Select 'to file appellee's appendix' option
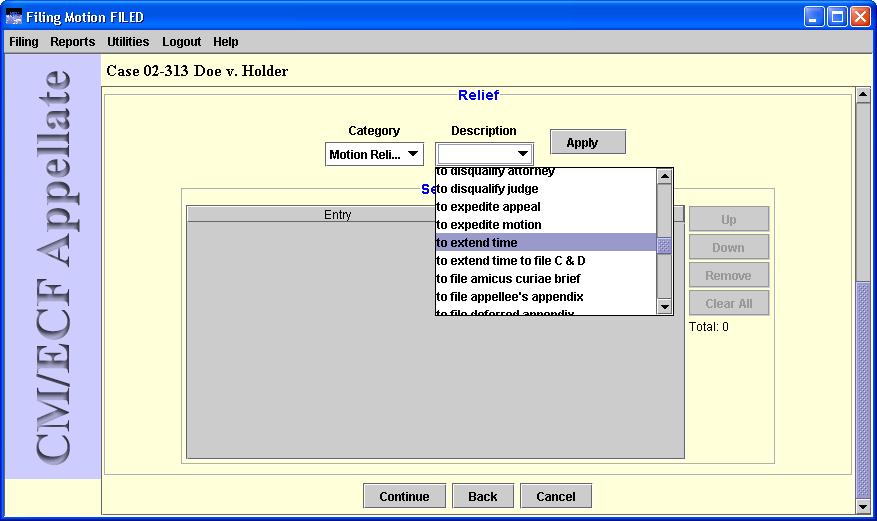877x521 pixels. [546, 296]
